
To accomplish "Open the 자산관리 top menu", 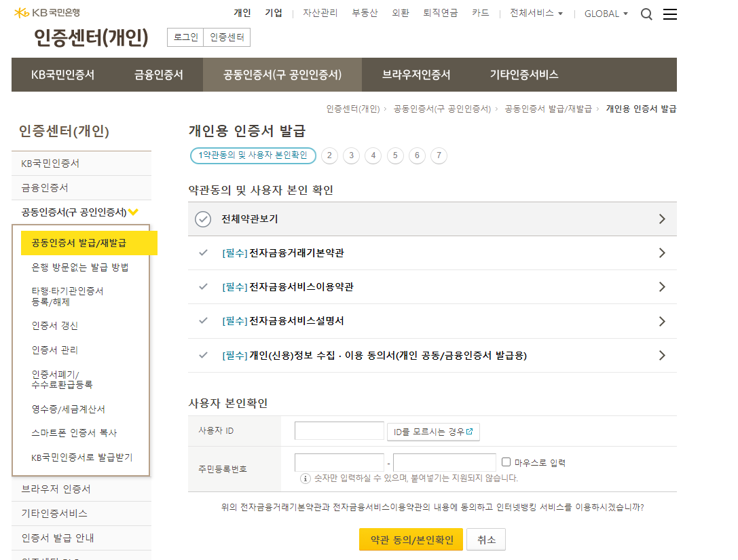I will point(320,13).
